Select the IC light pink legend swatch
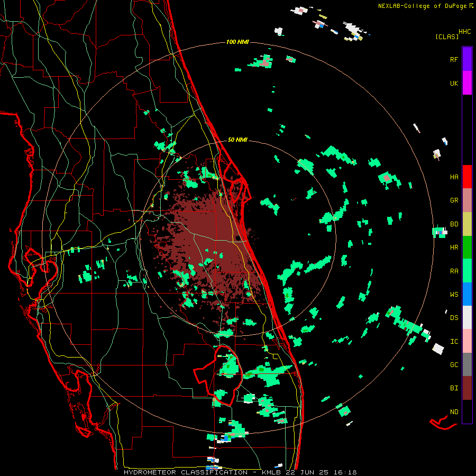 tap(467, 341)
